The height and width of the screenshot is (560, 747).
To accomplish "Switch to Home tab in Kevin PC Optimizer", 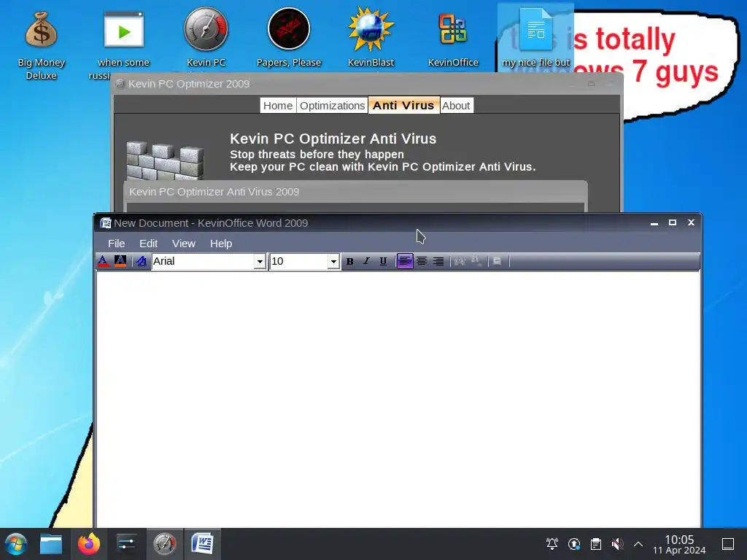I will click(278, 105).
